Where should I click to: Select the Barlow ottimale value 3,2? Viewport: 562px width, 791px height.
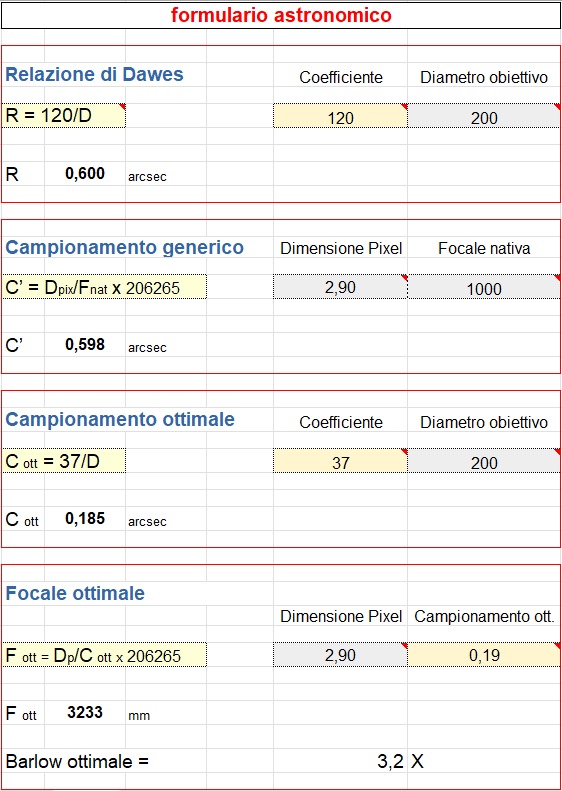[x=390, y=761]
